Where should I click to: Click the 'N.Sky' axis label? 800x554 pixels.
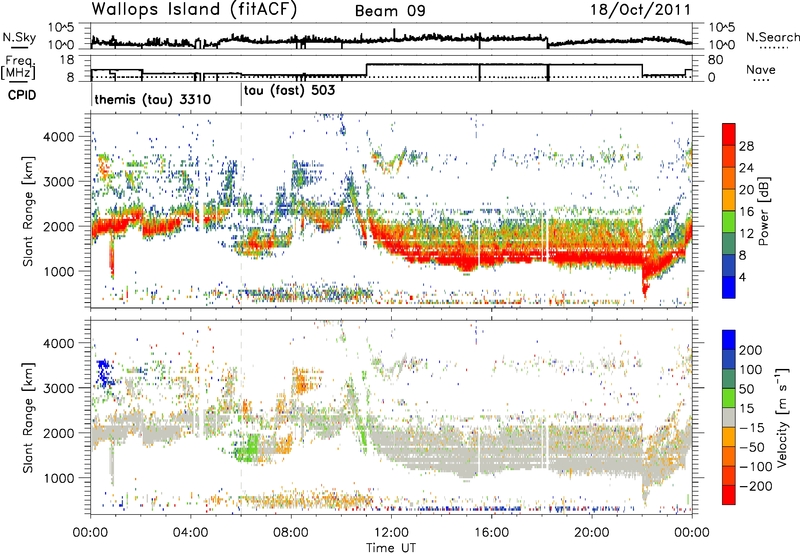pyautogui.click(x=19, y=37)
